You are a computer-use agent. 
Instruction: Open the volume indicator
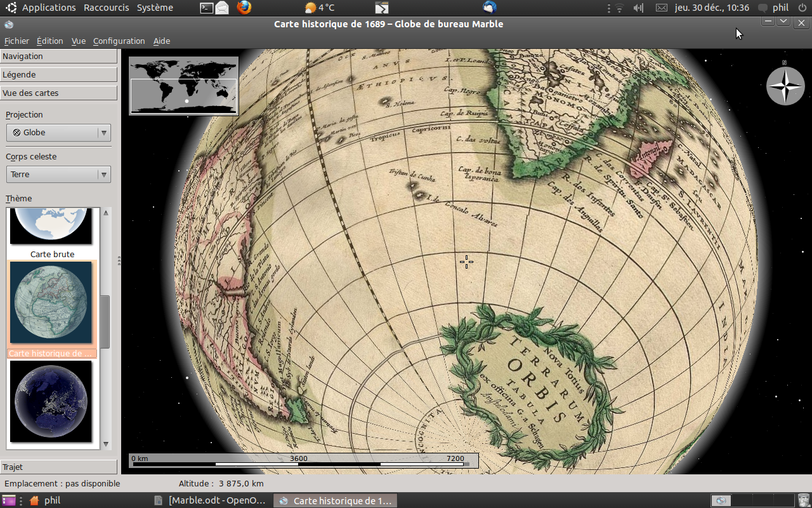(638, 8)
